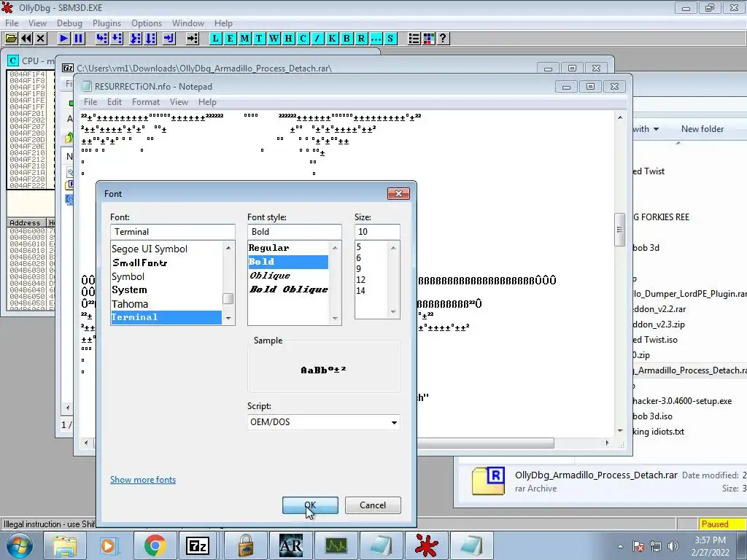Open appearance colors grid icon
The height and width of the screenshot is (560, 747).
pyautogui.click(x=429, y=39)
